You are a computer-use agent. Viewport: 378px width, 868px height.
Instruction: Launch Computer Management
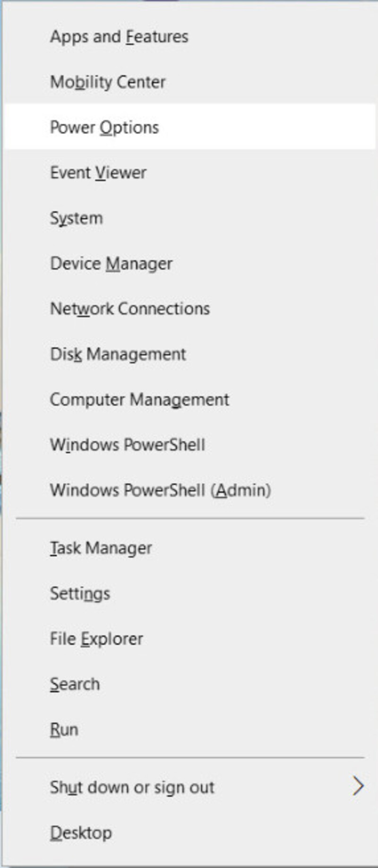(189, 399)
